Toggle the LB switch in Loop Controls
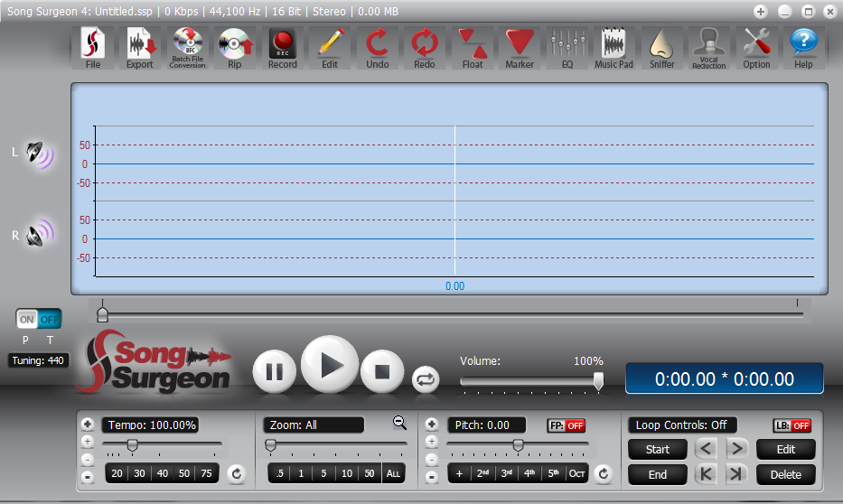Viewport: 843px width, 504px height. [x=791, y=425]
